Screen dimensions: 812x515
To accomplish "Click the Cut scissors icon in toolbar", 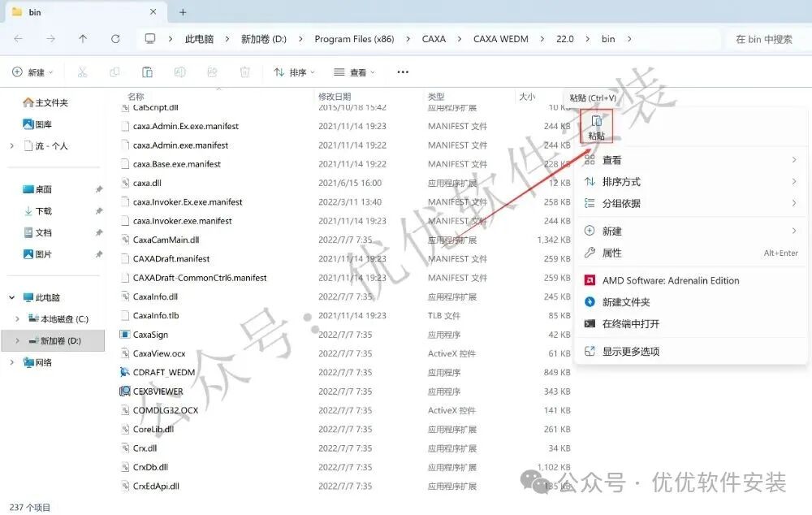I will [x=82, y=72].
